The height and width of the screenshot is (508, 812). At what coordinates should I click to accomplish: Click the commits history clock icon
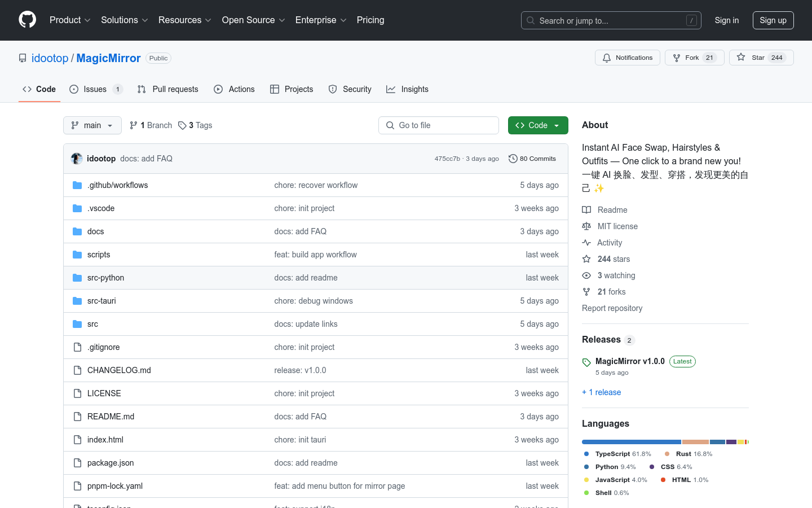[513, 159]
